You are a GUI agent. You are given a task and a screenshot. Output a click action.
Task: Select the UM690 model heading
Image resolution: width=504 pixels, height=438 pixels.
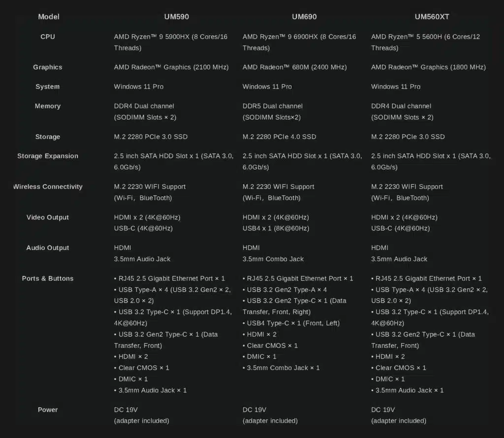[304, 17]
